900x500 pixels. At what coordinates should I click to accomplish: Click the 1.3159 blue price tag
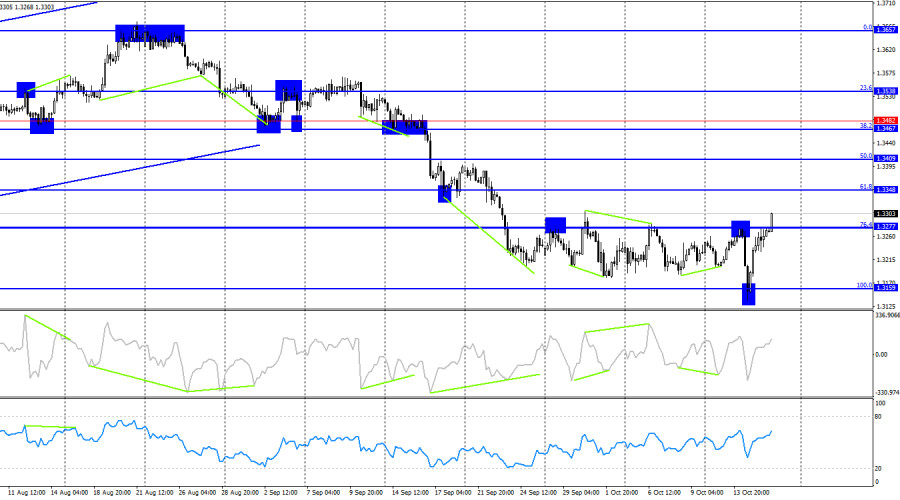coord(885,288)
